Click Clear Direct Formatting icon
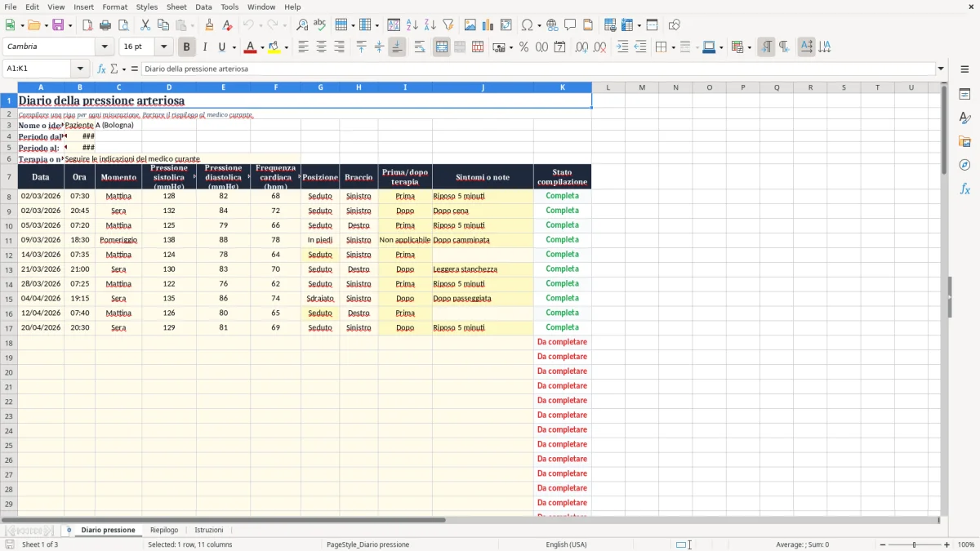 click(228, 25)
